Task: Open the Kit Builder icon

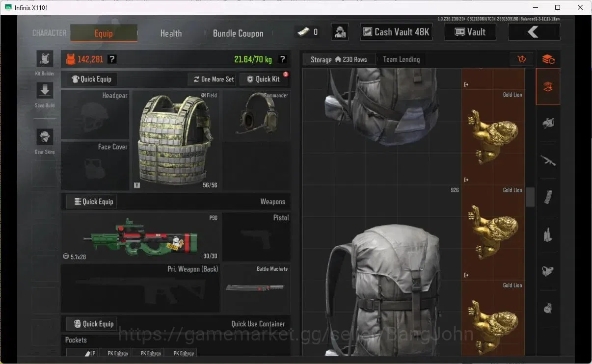Action: tap(45, 59)
